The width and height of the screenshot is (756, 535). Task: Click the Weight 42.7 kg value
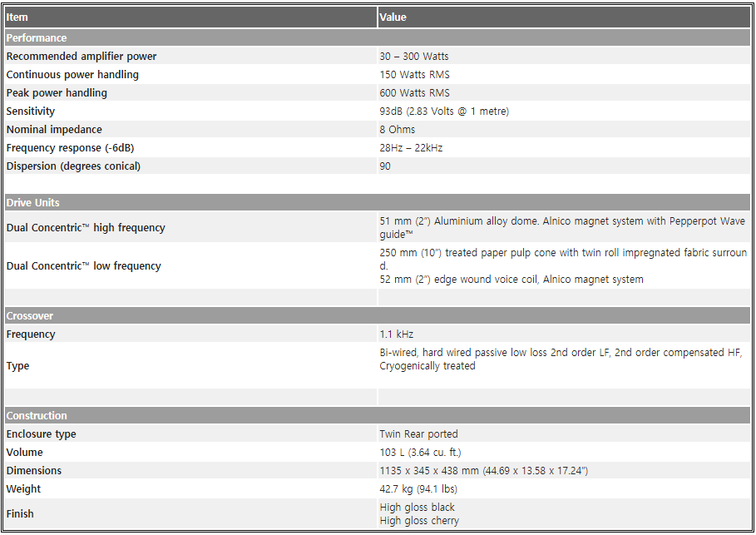[418, 488]
